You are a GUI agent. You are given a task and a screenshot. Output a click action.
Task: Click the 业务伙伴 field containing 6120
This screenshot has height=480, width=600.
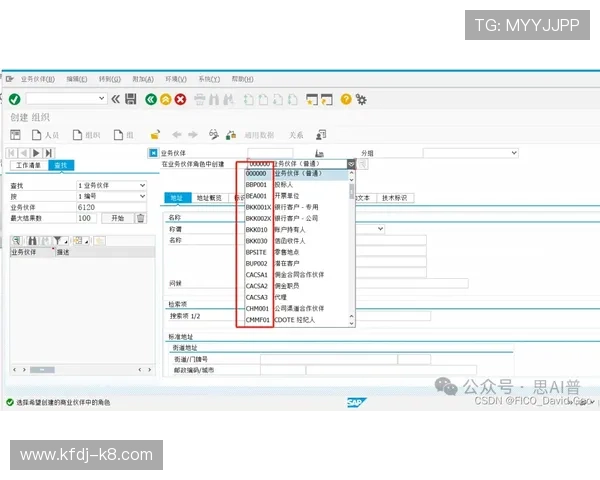click(111, 207)
